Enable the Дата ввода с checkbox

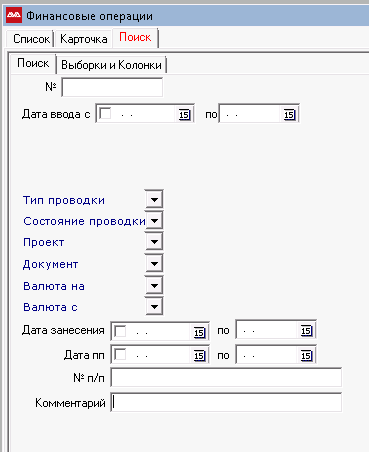tap(105, 113)
